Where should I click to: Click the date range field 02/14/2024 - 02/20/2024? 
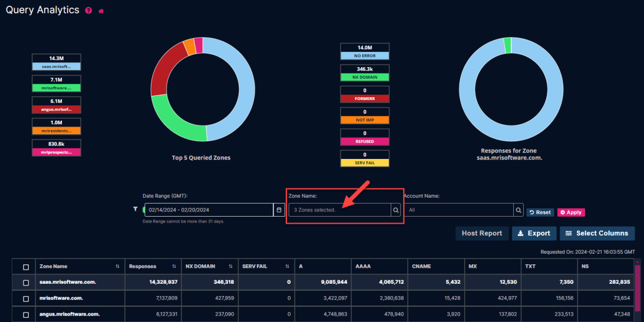pyautogui.click(x=209, y=210)
